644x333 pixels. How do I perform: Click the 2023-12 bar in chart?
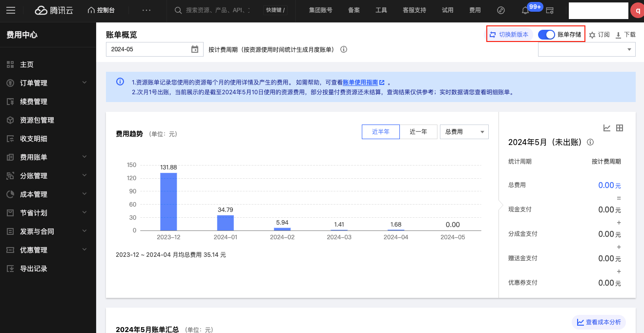coord(168,201)
